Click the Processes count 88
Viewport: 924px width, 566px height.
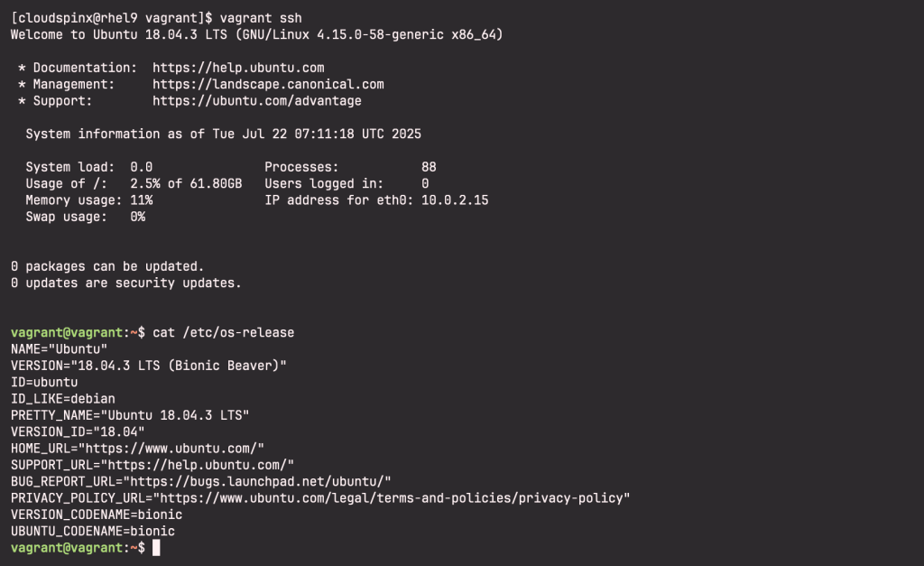coord(429,167)
